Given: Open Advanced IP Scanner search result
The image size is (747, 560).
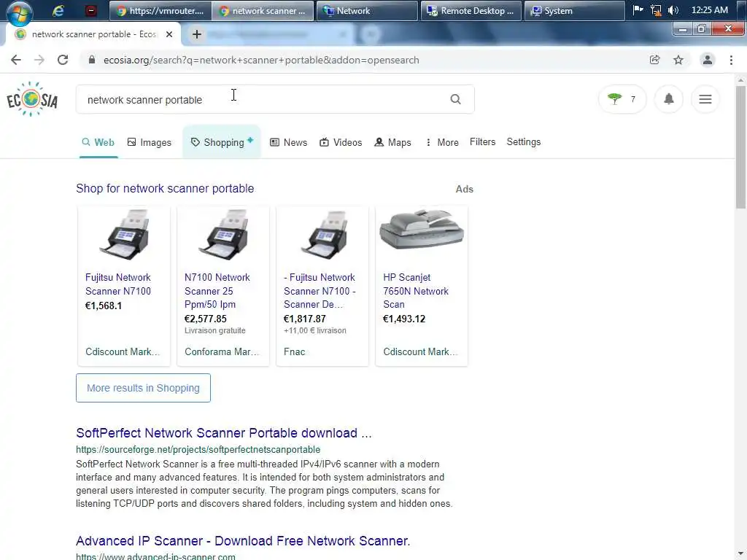Looking at the screenshot, I should coord(243,541).
